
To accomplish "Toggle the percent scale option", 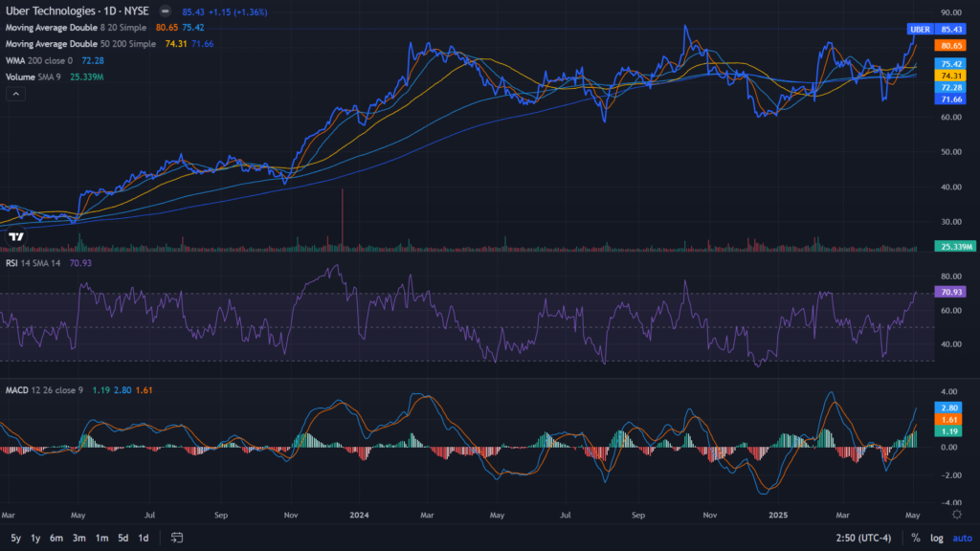I will click(x=916, y=538).
